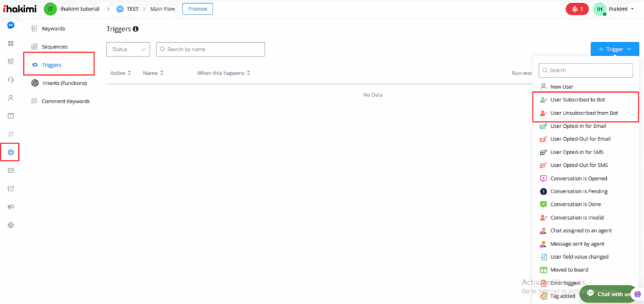Click the red notification bell badge
Screen dimensions: 644x304
(x=577, y=9)
